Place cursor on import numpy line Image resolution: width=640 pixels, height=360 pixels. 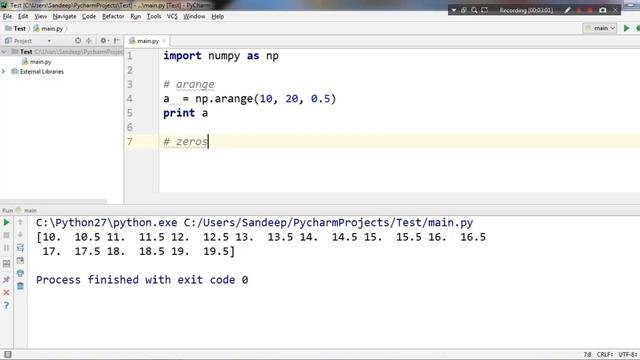221,56
